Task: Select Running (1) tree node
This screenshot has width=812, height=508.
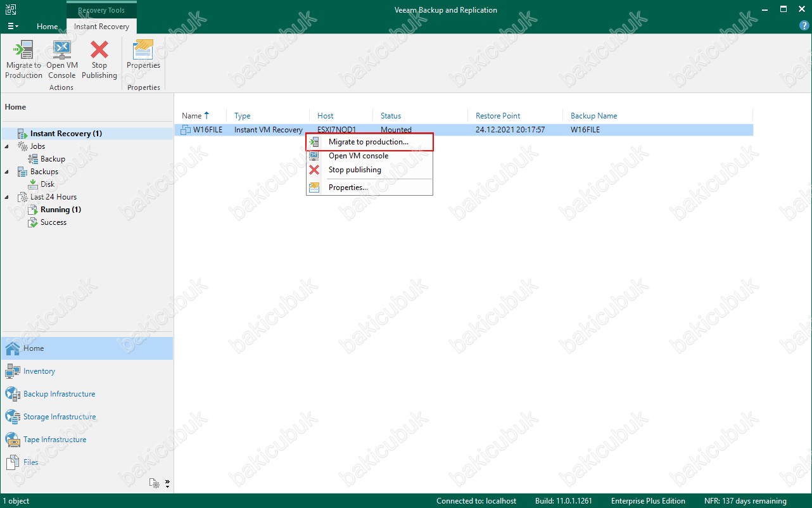Action: (61, 210)
